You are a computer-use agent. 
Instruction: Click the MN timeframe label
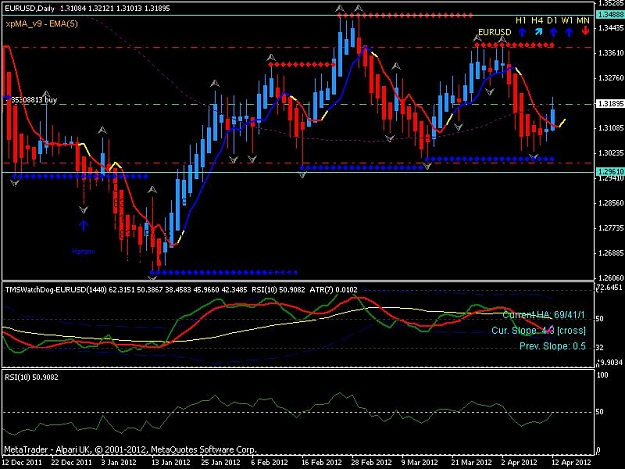click(583, 20)
